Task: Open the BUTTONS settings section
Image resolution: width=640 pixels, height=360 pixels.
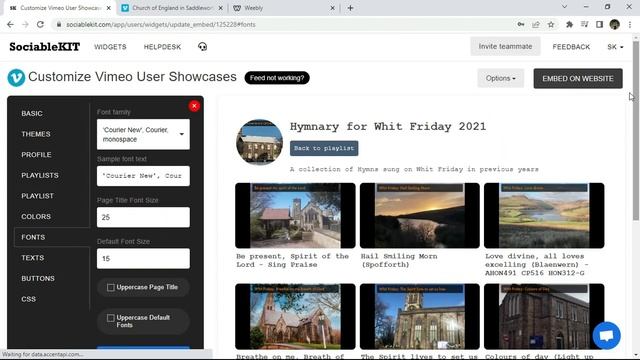Action: (x=38, y=278)
